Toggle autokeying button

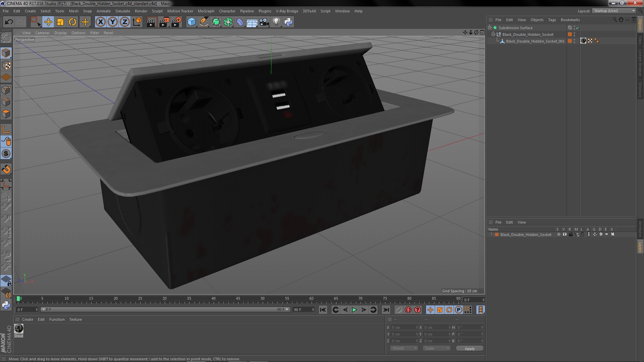coord(408,310)
